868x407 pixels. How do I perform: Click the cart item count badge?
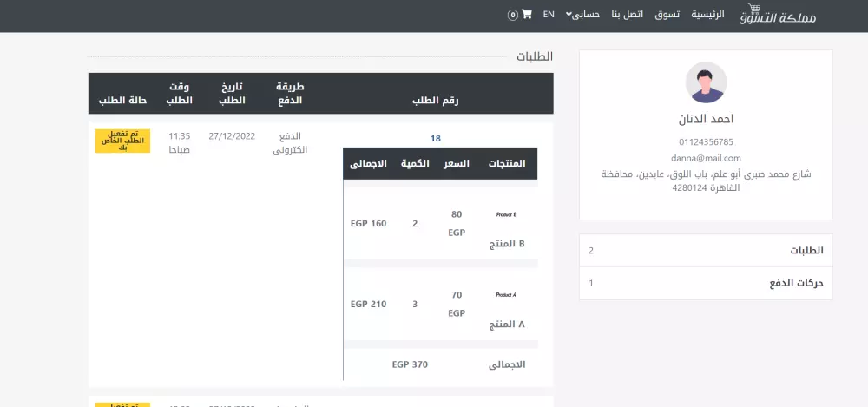tap(513, 15)
